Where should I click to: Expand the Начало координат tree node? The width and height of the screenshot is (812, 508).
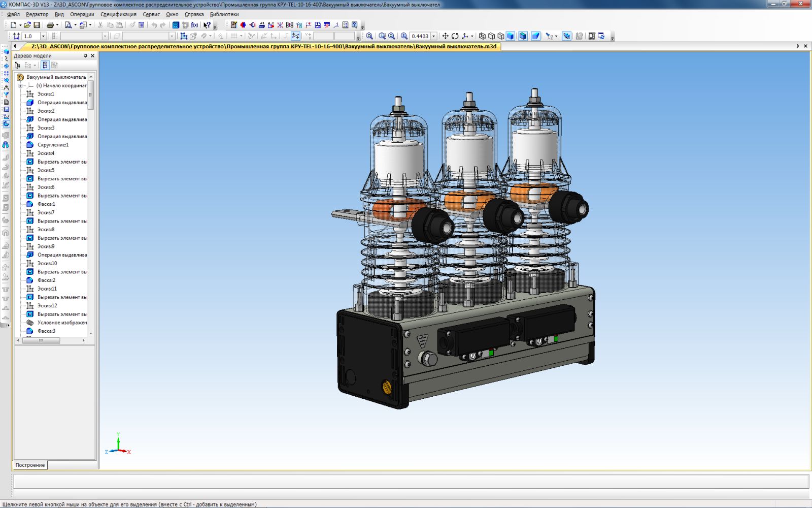pos(21,86)
